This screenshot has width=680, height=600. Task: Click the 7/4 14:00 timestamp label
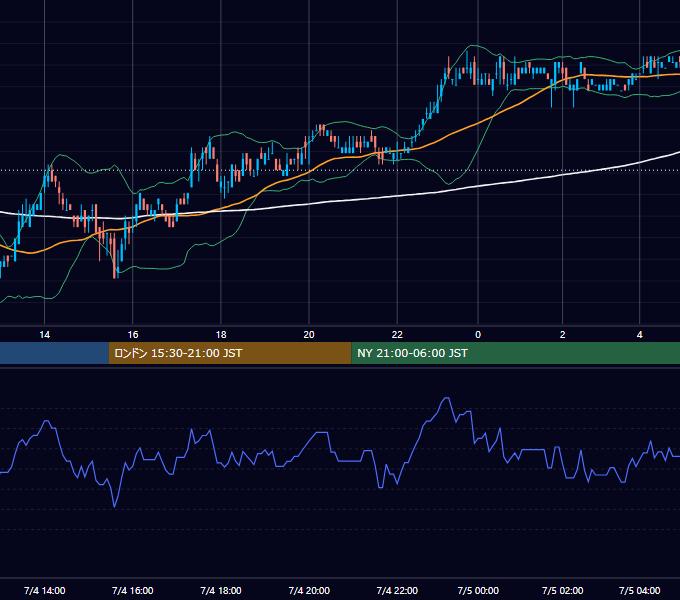(45, 590)
